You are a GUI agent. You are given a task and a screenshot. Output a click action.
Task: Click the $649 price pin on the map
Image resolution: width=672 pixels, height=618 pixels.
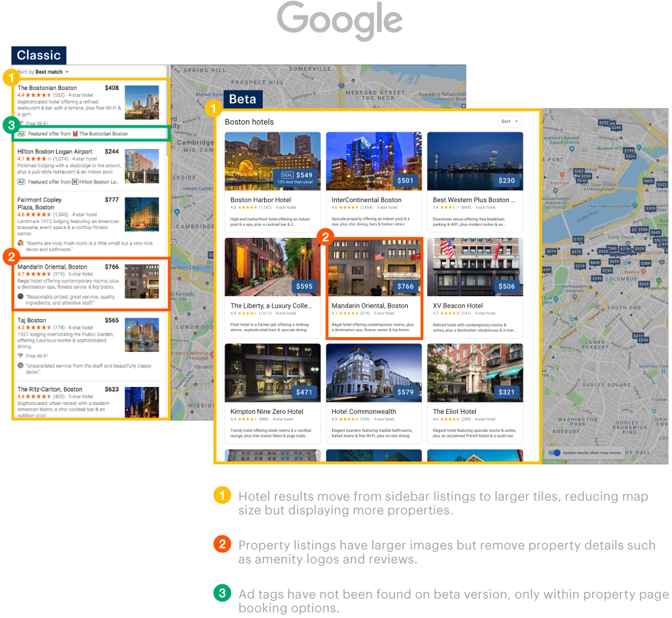[595, 263]
